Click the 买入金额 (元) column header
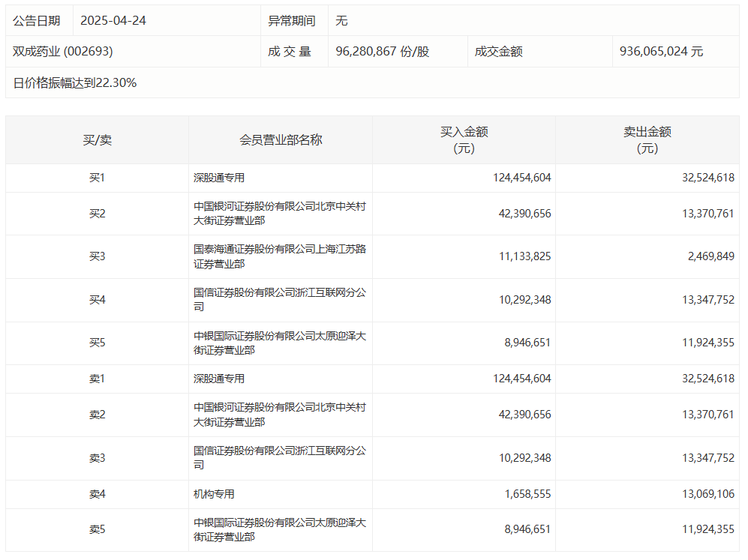 coord(464,140)
